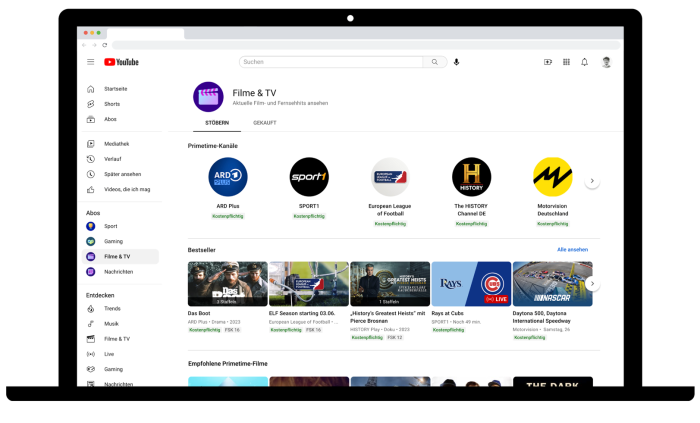Click the Empfohlene Primetime-Filme heading

(x=228, y=364)
